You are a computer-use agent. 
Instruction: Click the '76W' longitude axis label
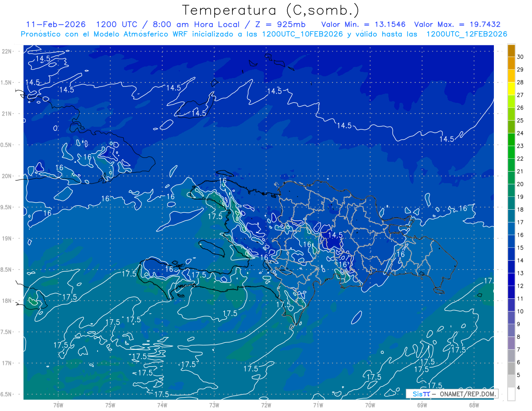click(58, 405)
